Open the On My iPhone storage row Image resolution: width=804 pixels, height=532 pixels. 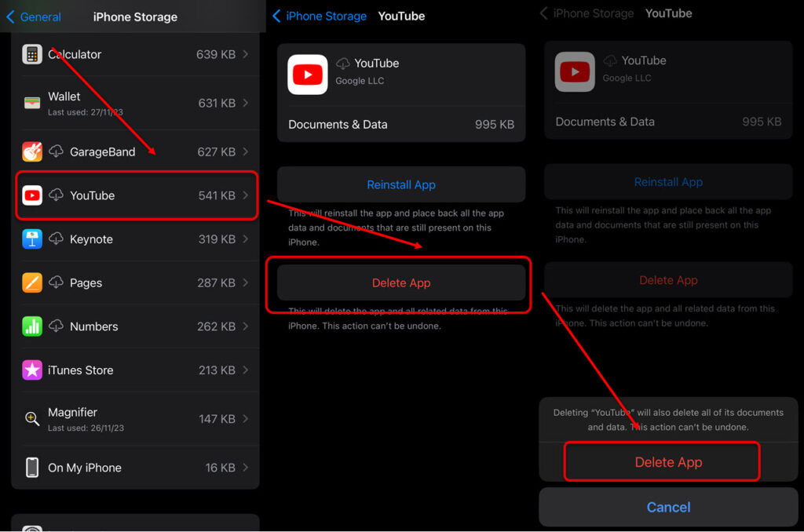click(135, 468)
